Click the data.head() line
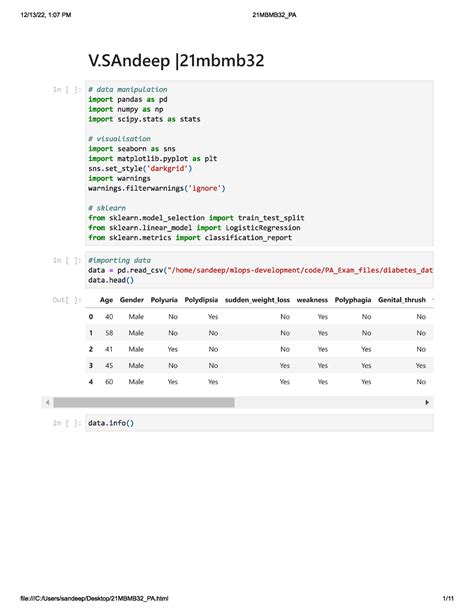 pyautogui.click(x=111, y=280)
